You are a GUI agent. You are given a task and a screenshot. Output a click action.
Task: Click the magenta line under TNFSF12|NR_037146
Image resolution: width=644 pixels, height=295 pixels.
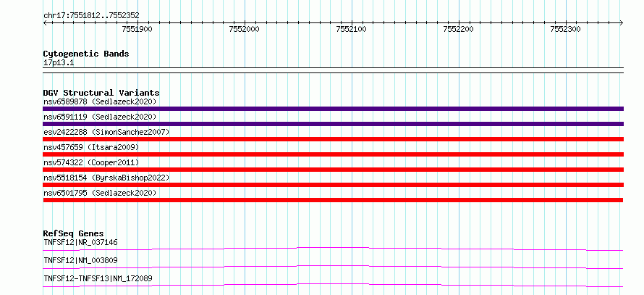coord(333,249)
